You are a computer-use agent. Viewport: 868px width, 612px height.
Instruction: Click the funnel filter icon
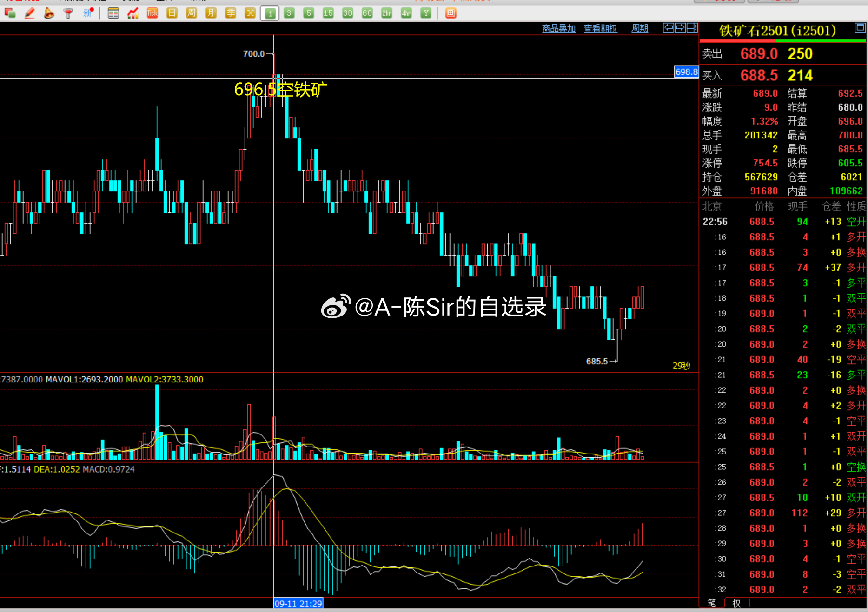tap(68, 13)
